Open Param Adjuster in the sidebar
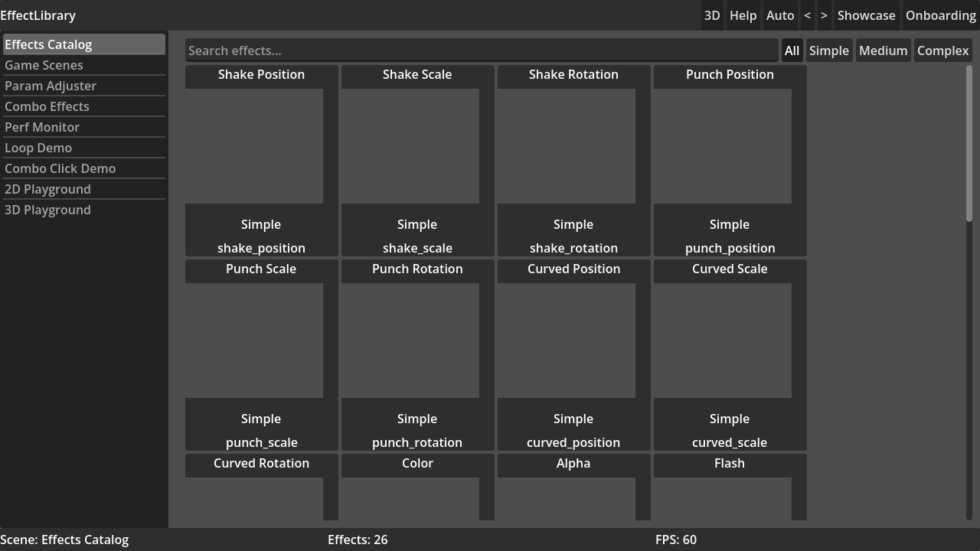The height and width of the screenshot is (551, 980). coord(84,86)
